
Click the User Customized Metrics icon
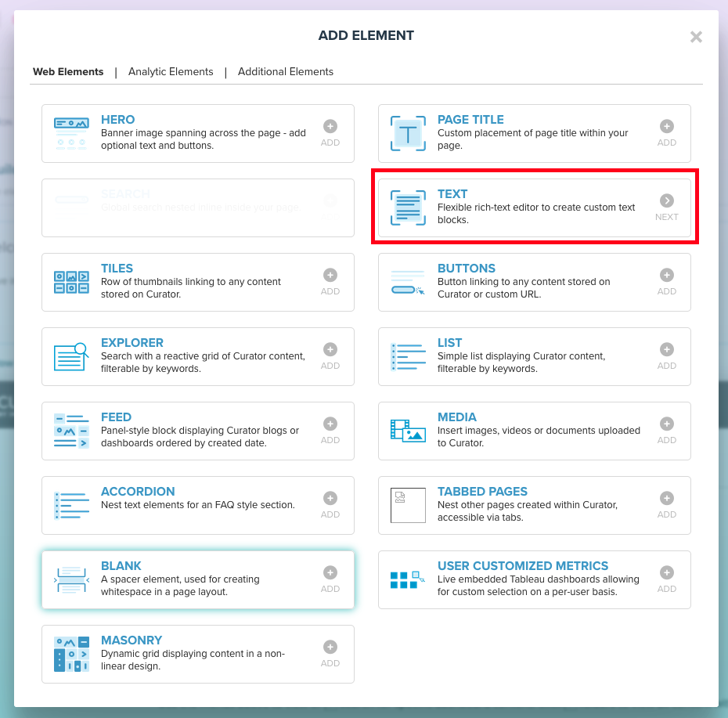coord(408,579)
